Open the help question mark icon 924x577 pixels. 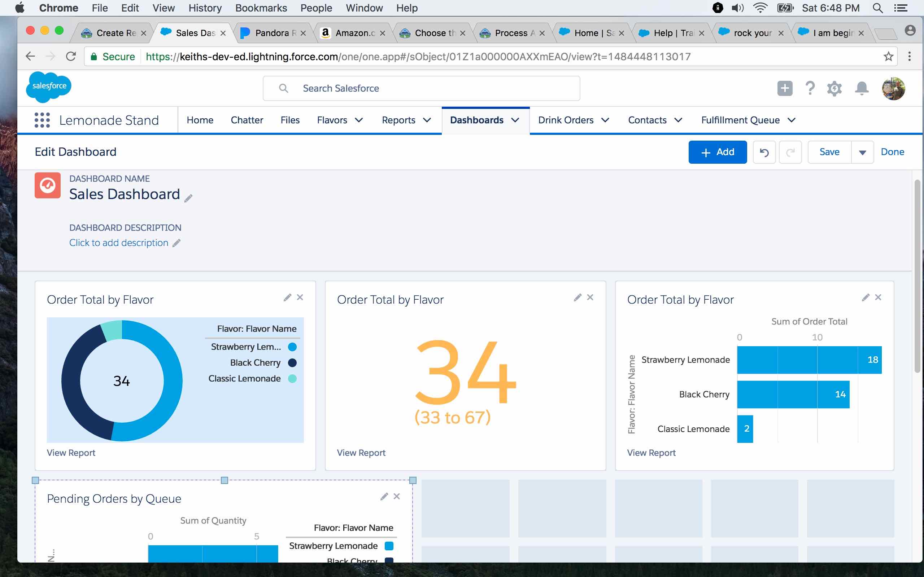click(x=810, y=89)
